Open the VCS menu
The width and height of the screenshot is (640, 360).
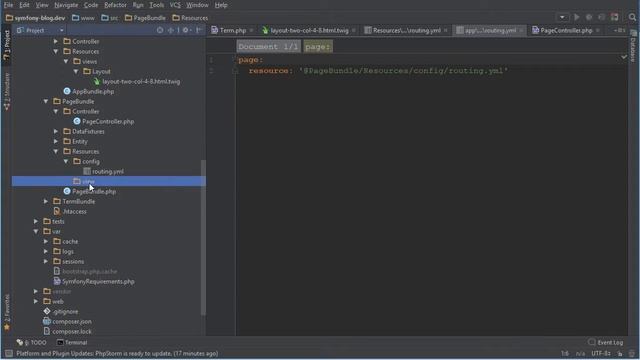pos(175,5)
